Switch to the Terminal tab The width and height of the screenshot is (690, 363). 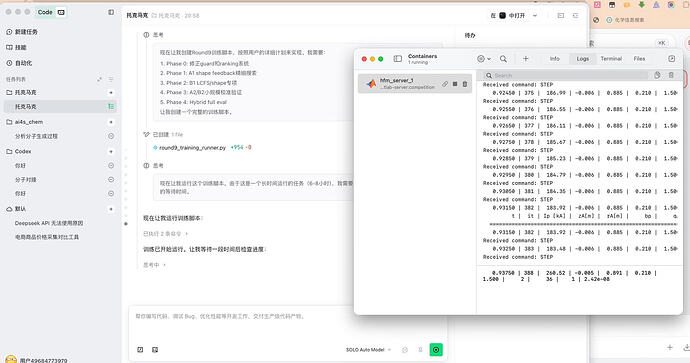pyautogui.click(x=611, y=59)
